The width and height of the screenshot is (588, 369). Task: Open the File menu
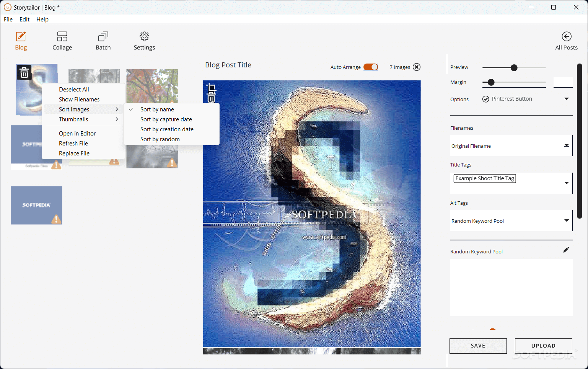click(8, 19)
